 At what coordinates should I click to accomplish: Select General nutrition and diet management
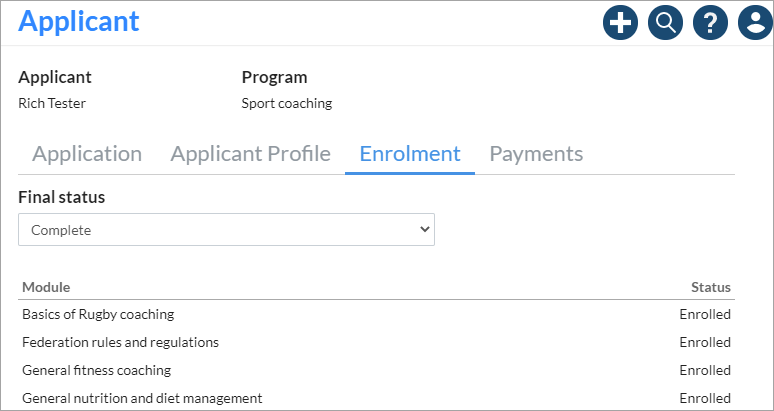point(142,398)
